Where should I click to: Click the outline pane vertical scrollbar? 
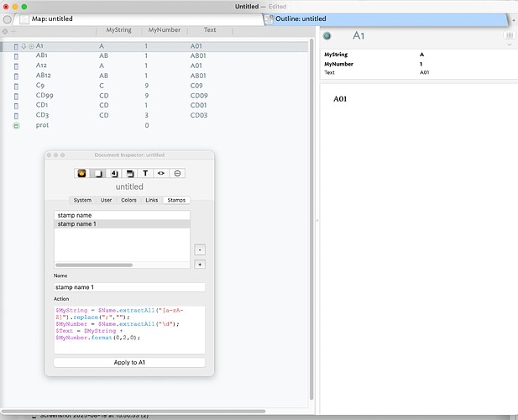311,219
